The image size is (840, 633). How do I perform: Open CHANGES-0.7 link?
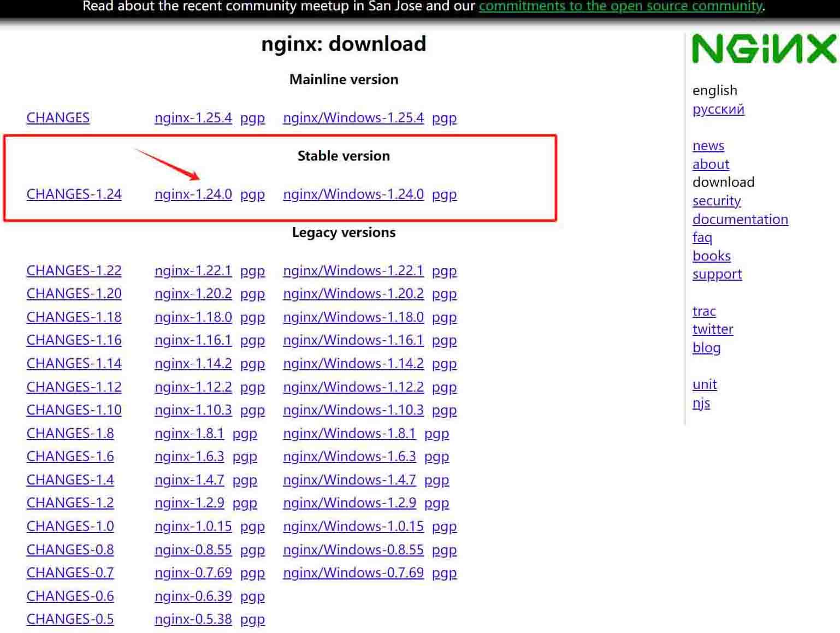[x=70, y=573]
